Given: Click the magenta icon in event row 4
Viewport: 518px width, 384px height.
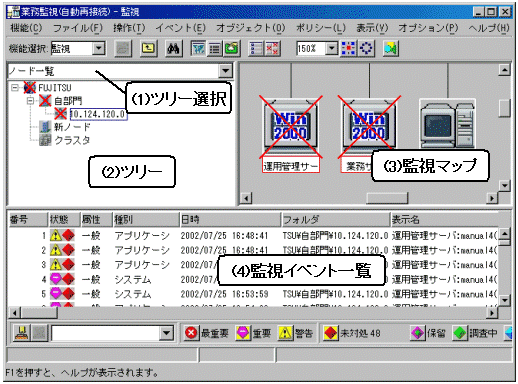Looking at the screenshot, I should click(56, 279).
